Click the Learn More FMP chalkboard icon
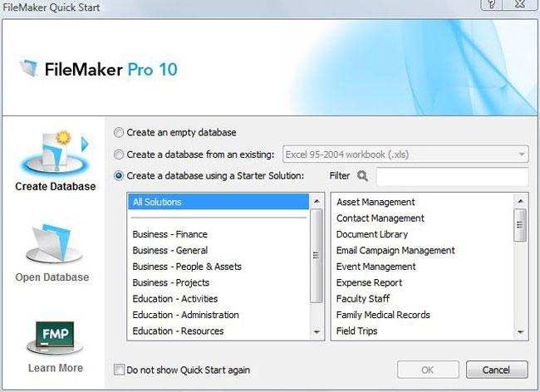540x392 pixels. click(x=53, y=336)
